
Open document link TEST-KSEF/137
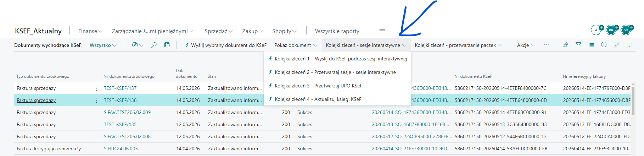(120, 88)
